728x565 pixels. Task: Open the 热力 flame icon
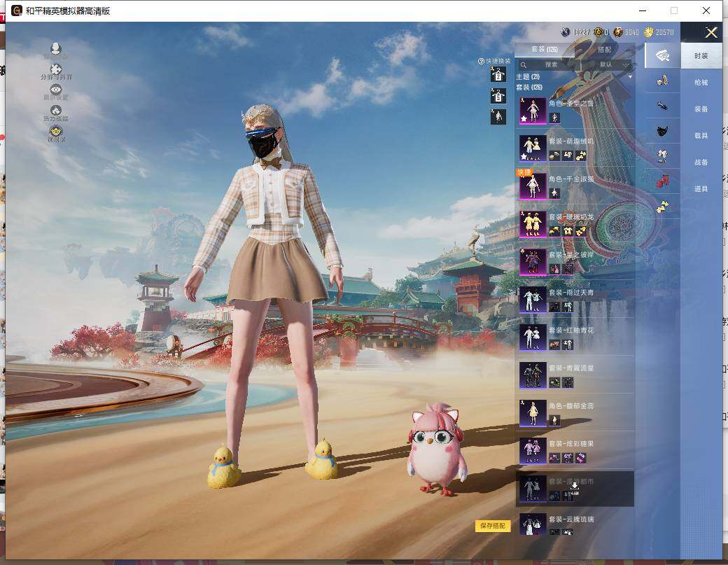56,111
